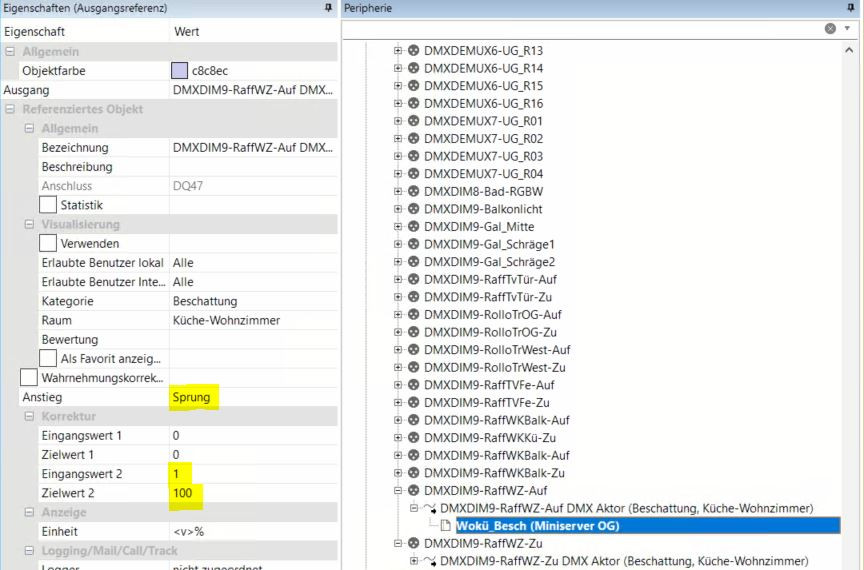Click the page icon next to Wokü_Besch
The image size is (864, 570).
tap(445, 525)
